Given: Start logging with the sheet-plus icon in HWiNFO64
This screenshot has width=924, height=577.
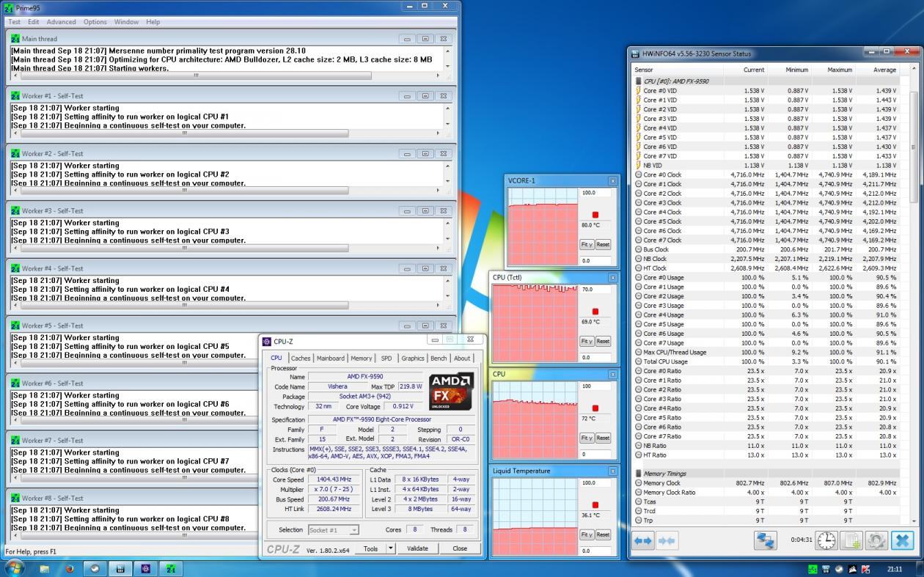Looking at the screenshot, I should pyautogui.click(x=851, y=541).
